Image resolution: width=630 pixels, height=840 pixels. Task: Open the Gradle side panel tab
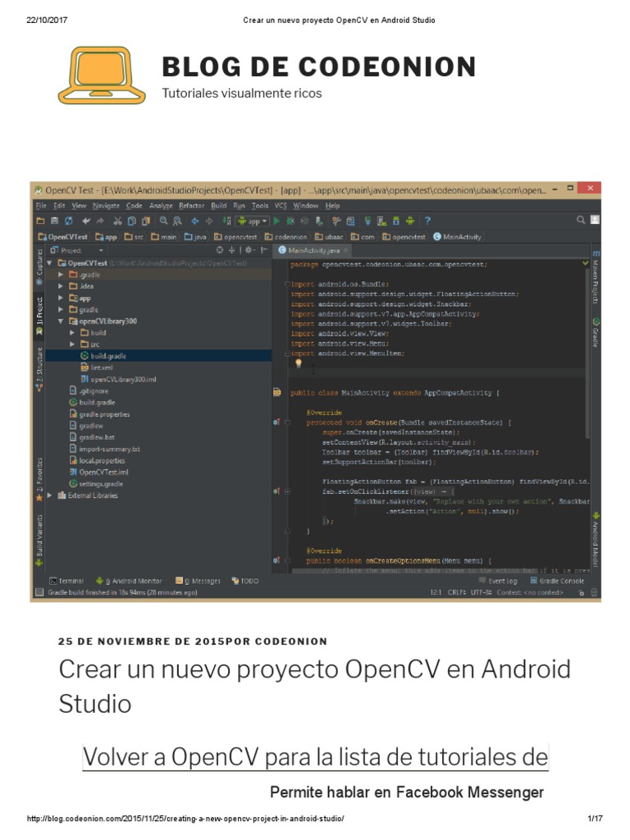pyautogui.click(x=596, y=332)
